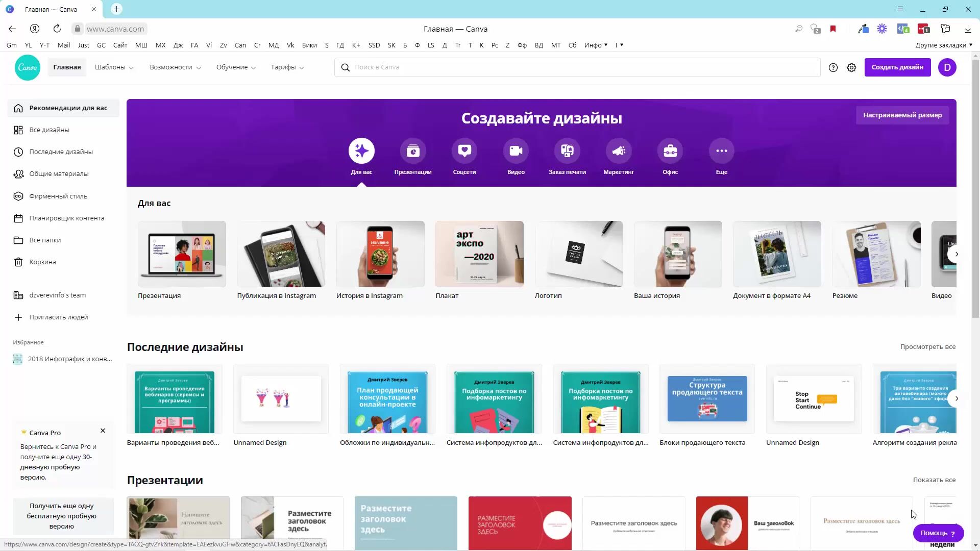
Task: Click the Главная navigation tab
Action: [67, 67]
